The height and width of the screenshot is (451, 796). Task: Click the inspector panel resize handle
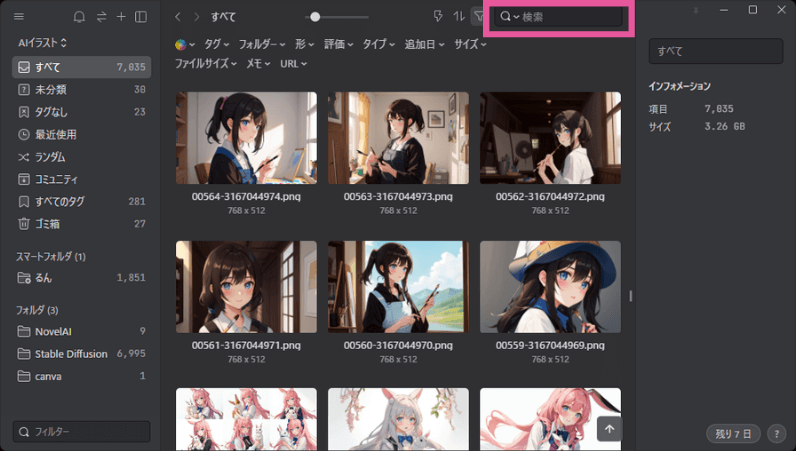point(631,296)
